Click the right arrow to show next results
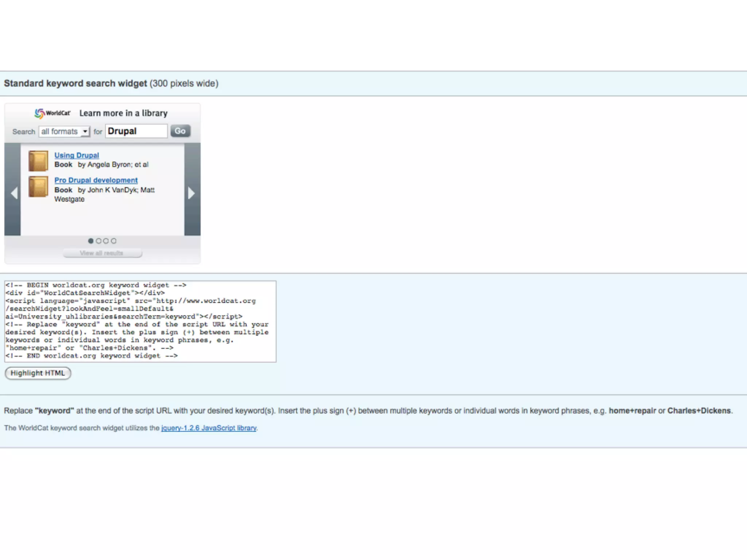 (191, 193)
